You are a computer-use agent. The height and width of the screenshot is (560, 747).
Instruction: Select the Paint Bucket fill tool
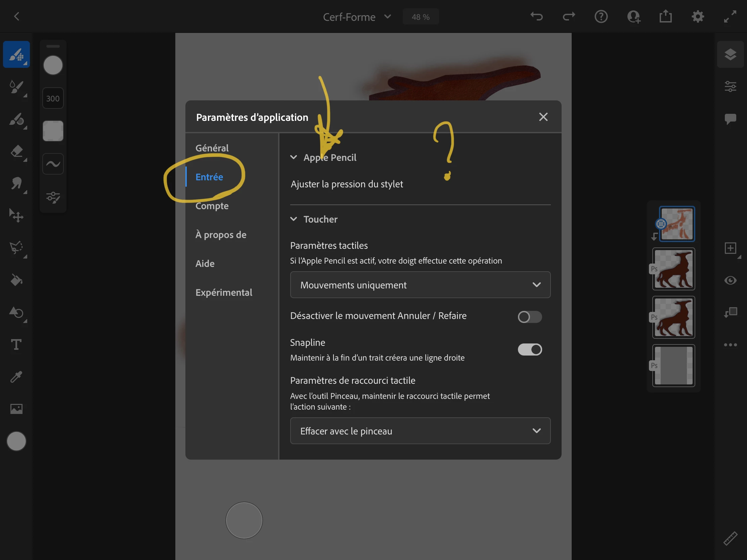pyautogui.click(x=16, y=280)
